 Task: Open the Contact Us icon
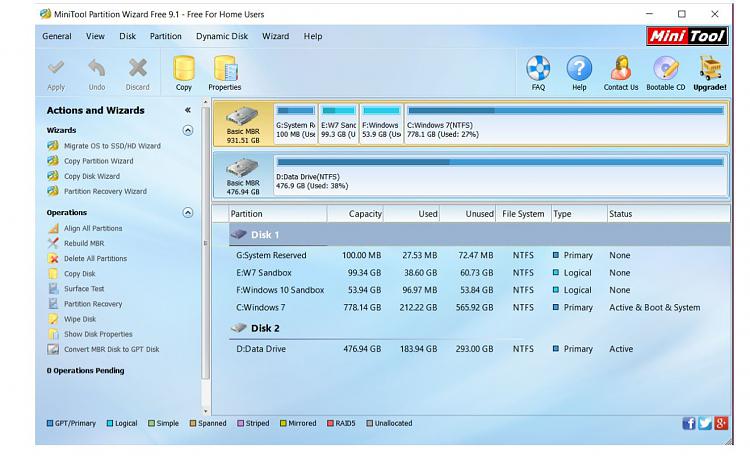(620, 68)
